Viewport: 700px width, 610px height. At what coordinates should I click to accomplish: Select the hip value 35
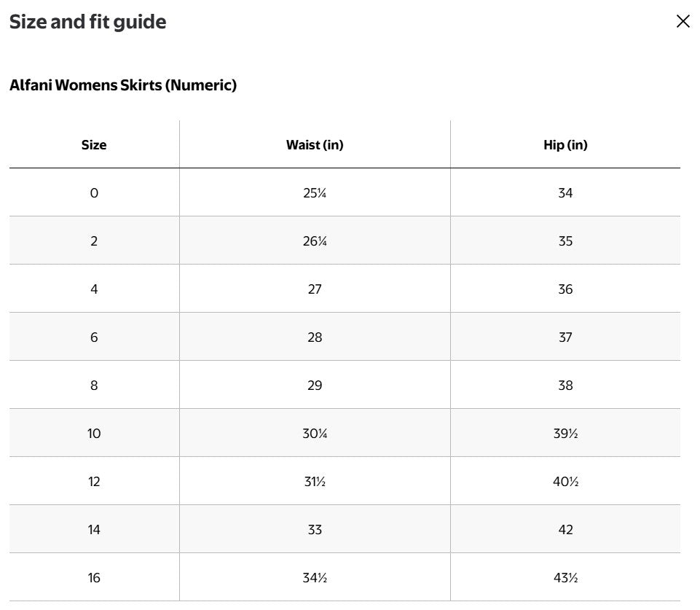(565, 241)
